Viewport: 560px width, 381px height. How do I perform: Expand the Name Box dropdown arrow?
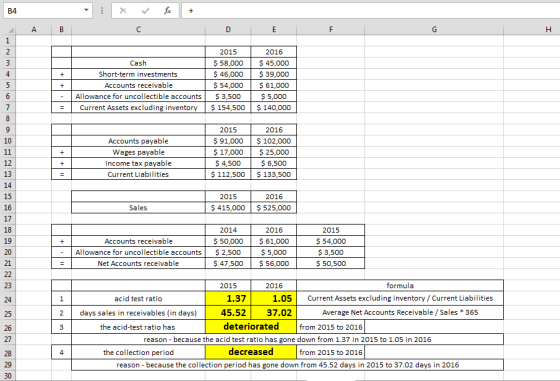(x=86, y=10)
